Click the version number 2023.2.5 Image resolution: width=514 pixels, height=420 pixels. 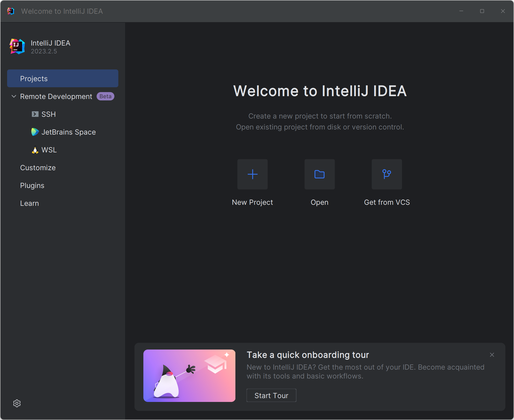coord(44,51)
